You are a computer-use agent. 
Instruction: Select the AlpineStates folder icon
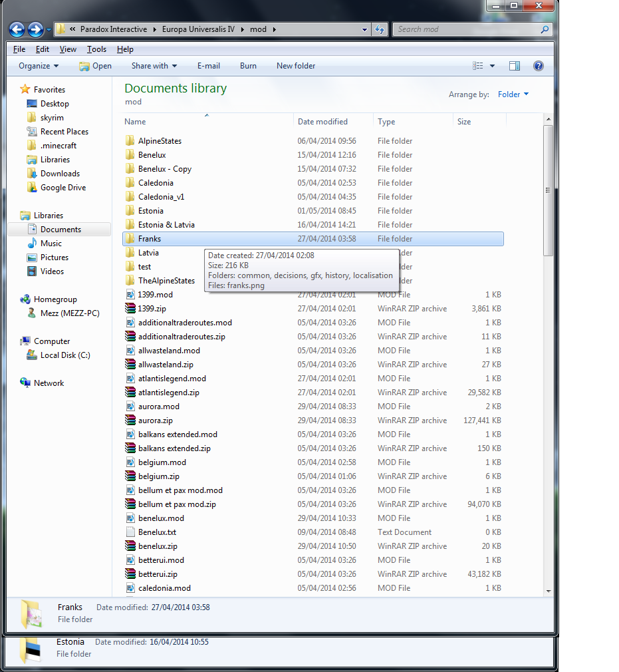tap(130, 141)
